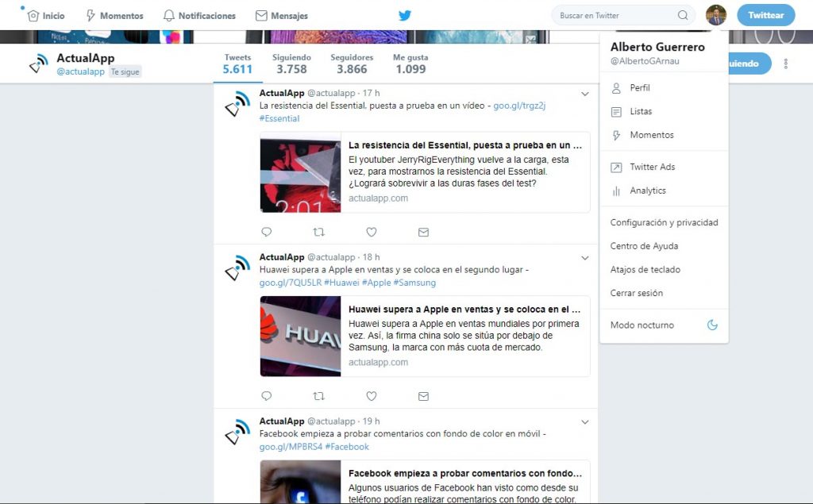Image resolution: width=813 pixels, height=504 pixels.
Task: Like the Essential tweet with the heart
Action: click(x=372, y=232)
